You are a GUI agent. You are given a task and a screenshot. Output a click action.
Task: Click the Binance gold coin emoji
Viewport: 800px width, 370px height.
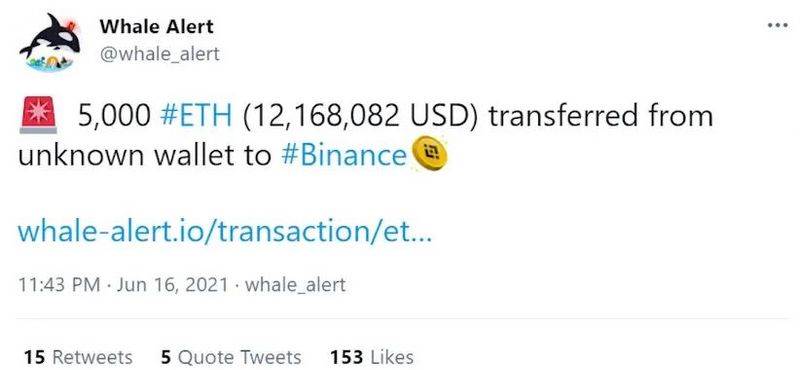[x=429, y=154]
